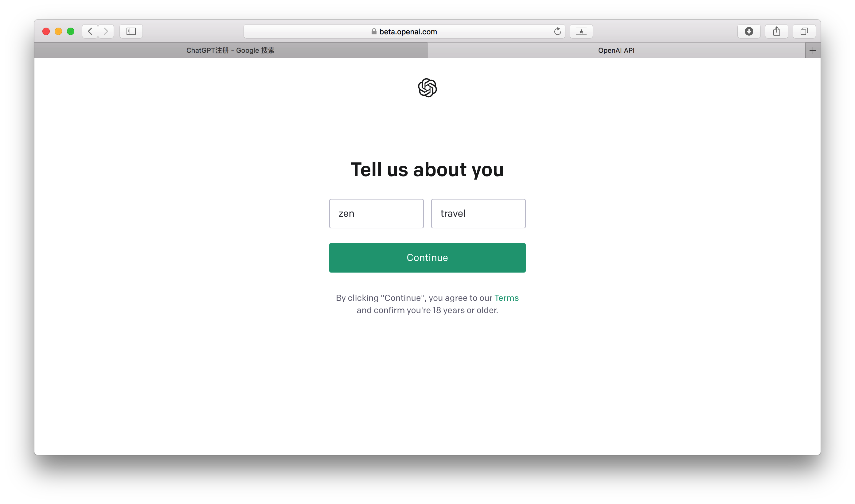
Task: Open the Terms link
Action: pos(506,298)
